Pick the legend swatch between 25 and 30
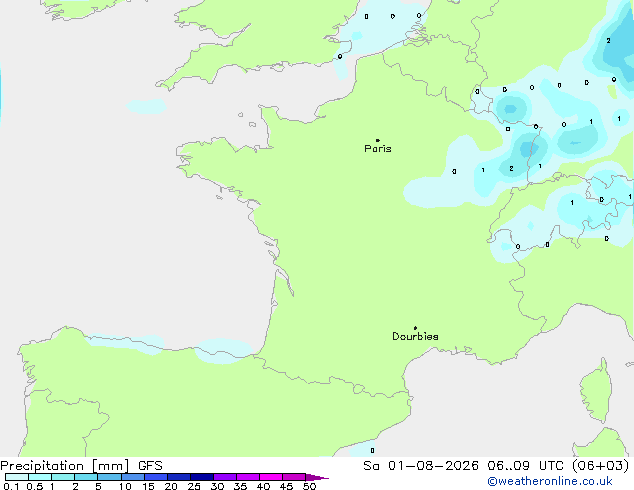The height and width of the screenshot is (490, 634). coord(202,477)
